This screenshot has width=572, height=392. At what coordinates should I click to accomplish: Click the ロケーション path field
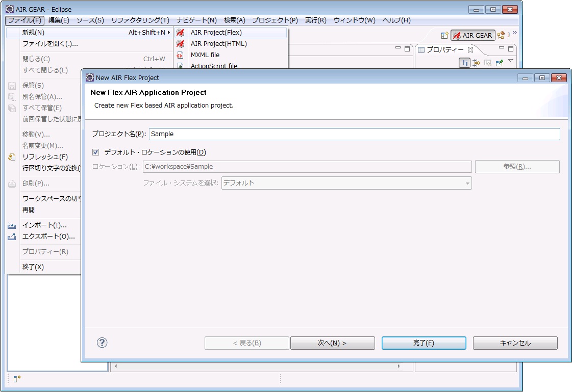[x=307, y=167]
